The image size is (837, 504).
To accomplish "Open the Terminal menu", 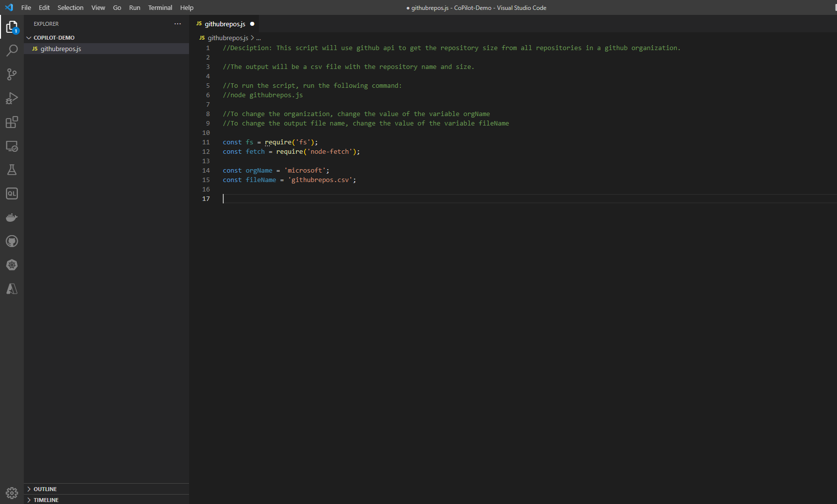I will (160, 7).
